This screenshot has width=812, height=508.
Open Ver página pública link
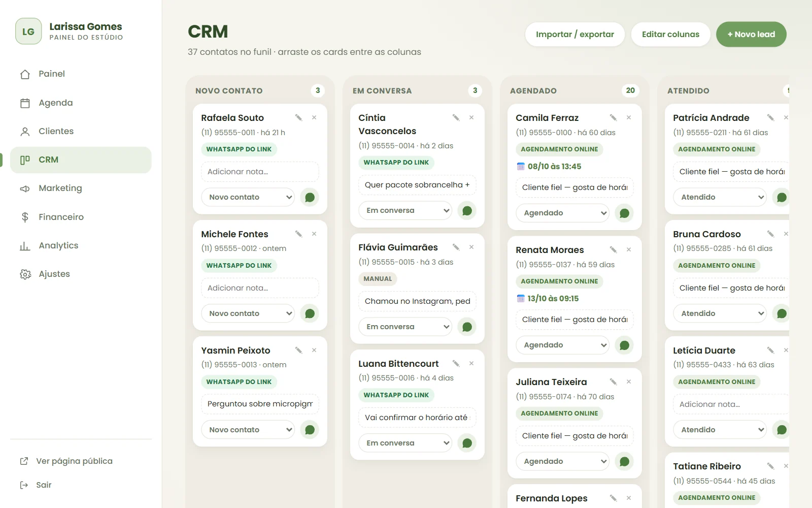tap(81, 461)
